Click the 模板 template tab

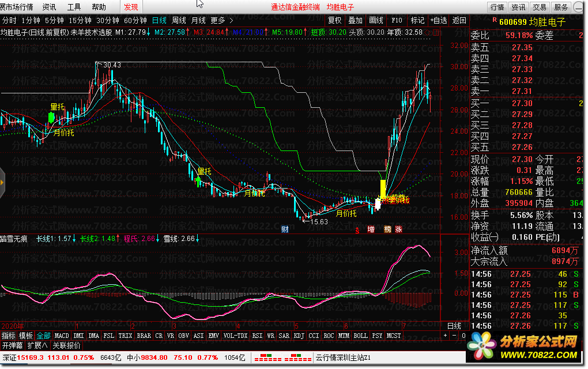[x=26, y=336]
